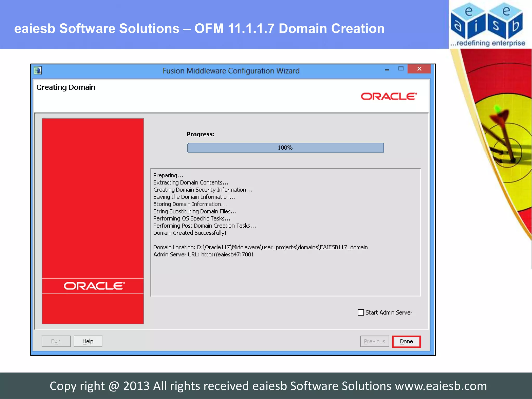This screenshot has height=399, width=532.
Task: Minimize the Configuration Wizard window
Action: pyautogui.click(x=387, y=70)
